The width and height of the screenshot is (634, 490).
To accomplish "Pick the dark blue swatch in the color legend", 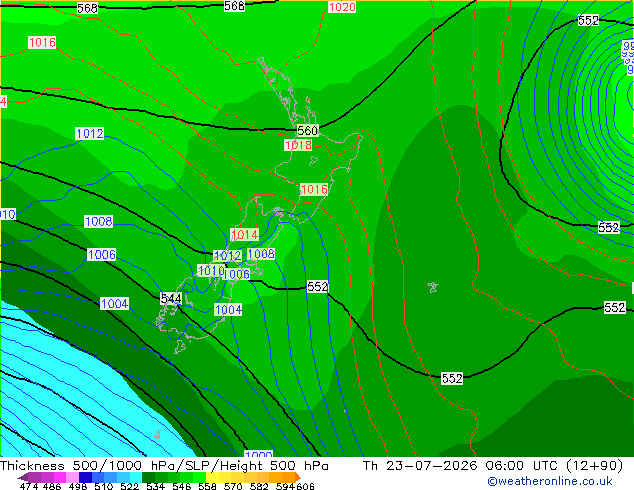I will click(85, 477).
